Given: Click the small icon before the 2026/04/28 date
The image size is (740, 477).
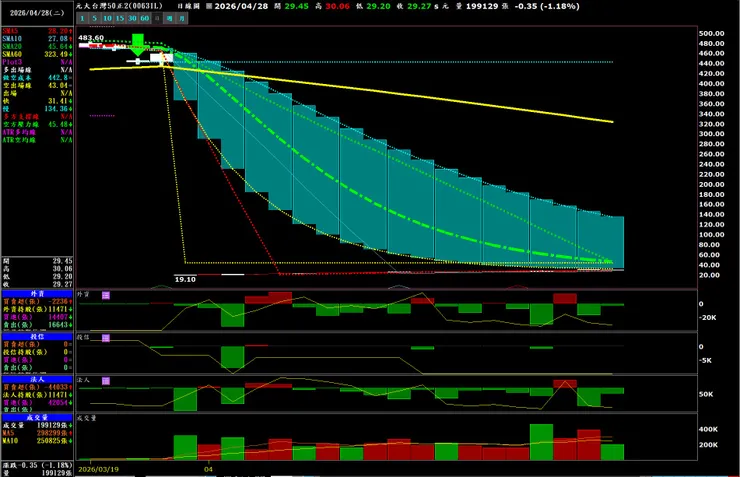Looking at the screenshot, I should 209,6.
